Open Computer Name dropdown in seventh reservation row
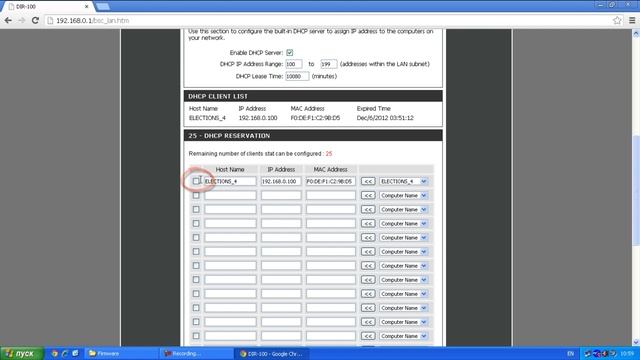The height and width of the screenshot is (360, 640). (404, 266)
